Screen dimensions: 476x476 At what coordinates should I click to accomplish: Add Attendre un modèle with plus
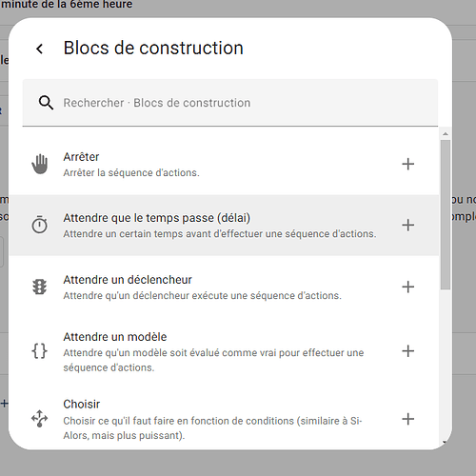point(408,351)
